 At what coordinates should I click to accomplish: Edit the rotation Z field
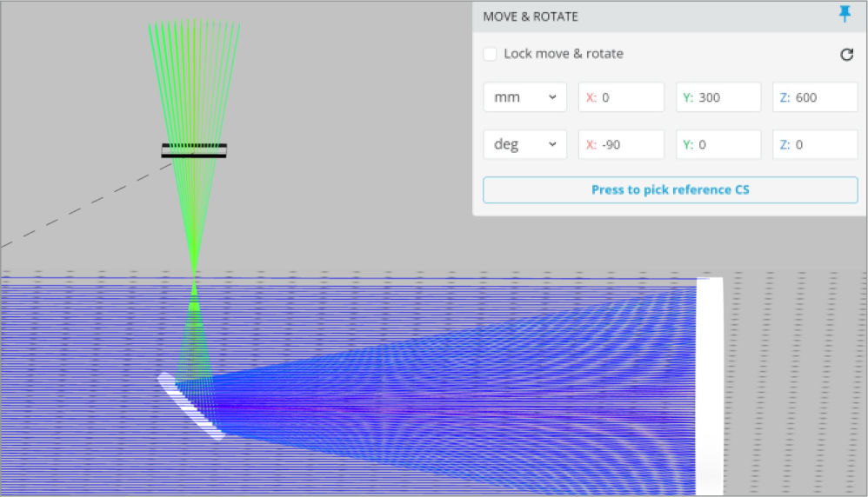coord(815,144)
